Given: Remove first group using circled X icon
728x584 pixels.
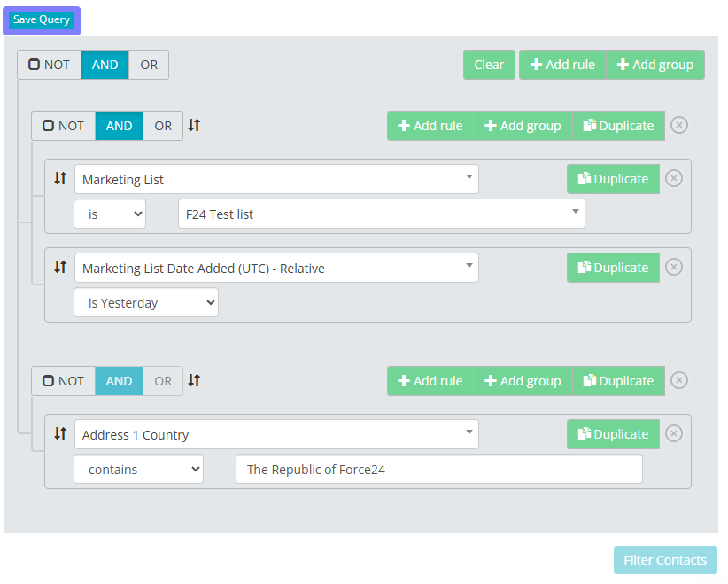Looking at the screenshot, I should coord(678,125).
